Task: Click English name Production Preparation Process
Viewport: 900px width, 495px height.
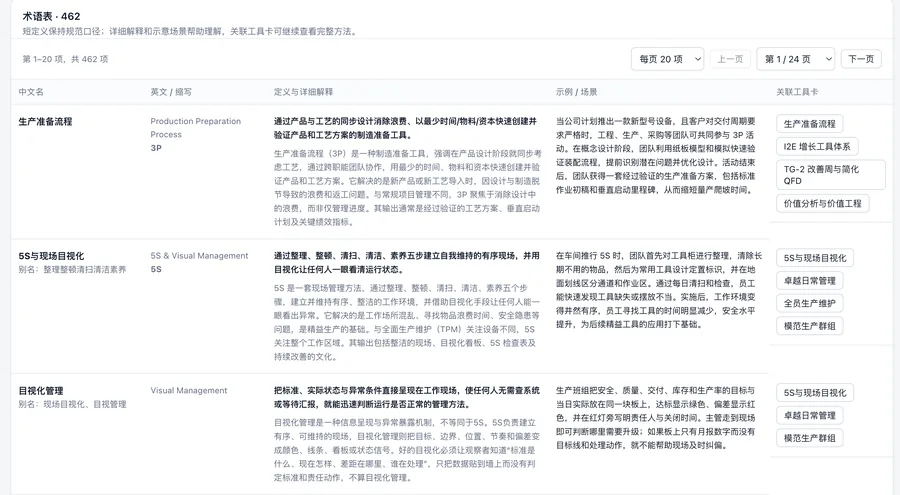Action: 196,127
